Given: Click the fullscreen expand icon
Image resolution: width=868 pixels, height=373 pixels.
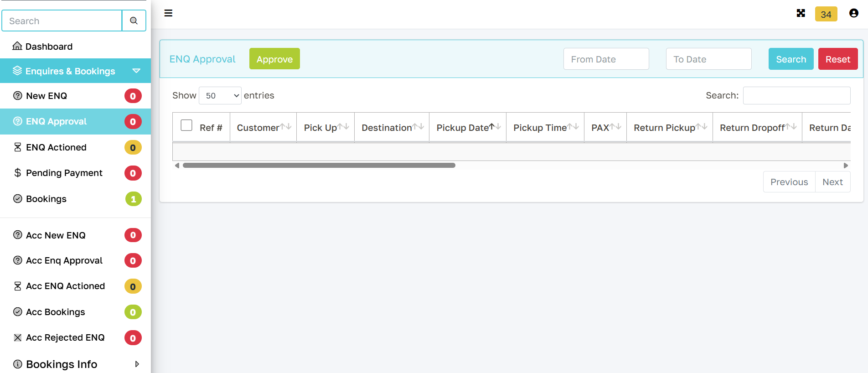Looking at the screenshot, I should tap(801, 13).
